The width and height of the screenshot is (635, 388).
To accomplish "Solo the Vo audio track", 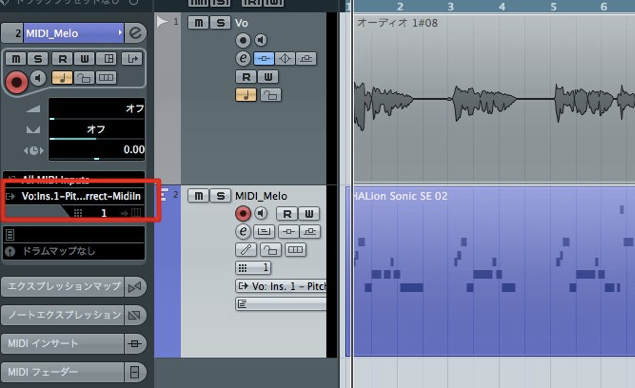I will click(220, 23).
